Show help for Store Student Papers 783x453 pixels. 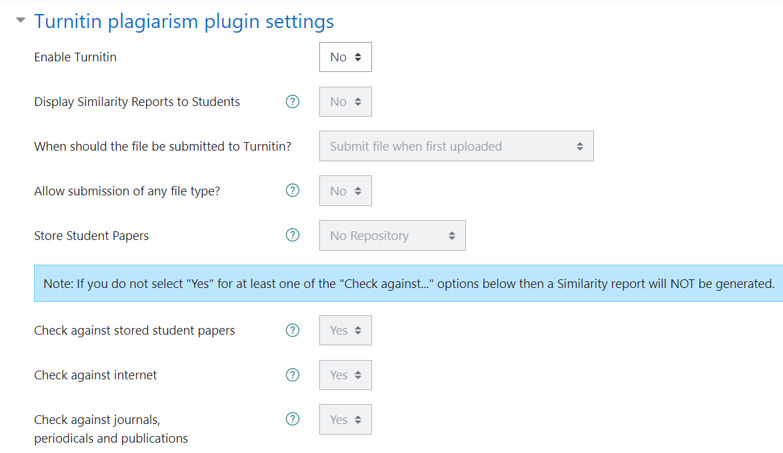point(293,236)
